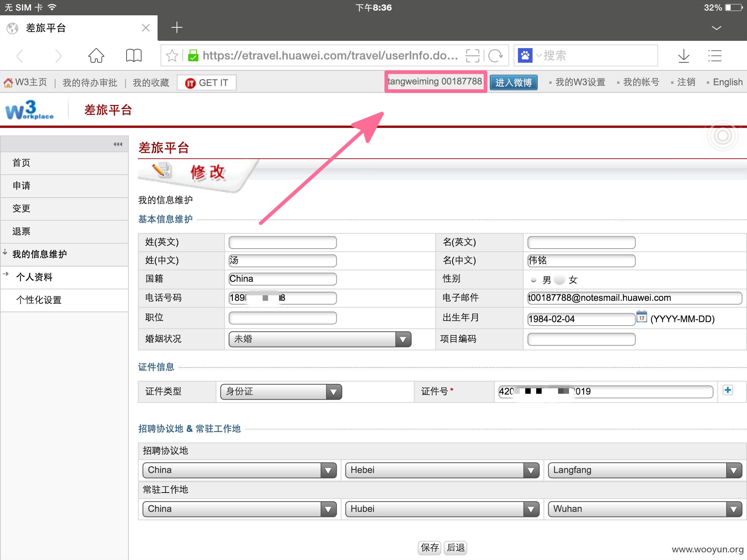747x560 pixels.
Task: Close the 差旅平台 browser tab
Action: tap(146, 28)
